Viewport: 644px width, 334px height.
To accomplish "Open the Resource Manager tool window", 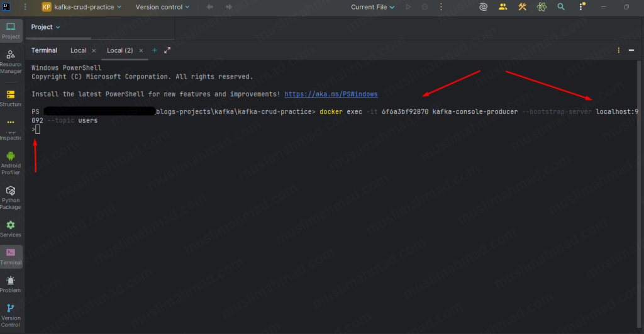I will (11, 62).
